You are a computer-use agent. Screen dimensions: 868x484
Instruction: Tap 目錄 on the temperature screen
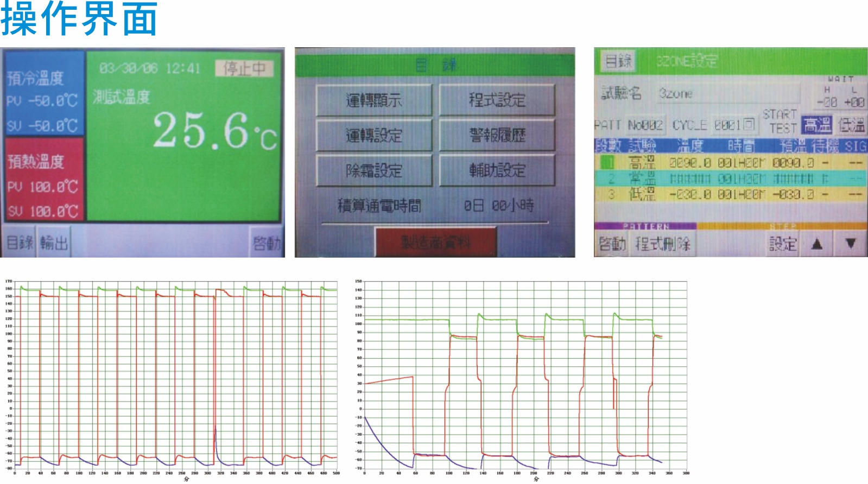(x=20, y=243)
